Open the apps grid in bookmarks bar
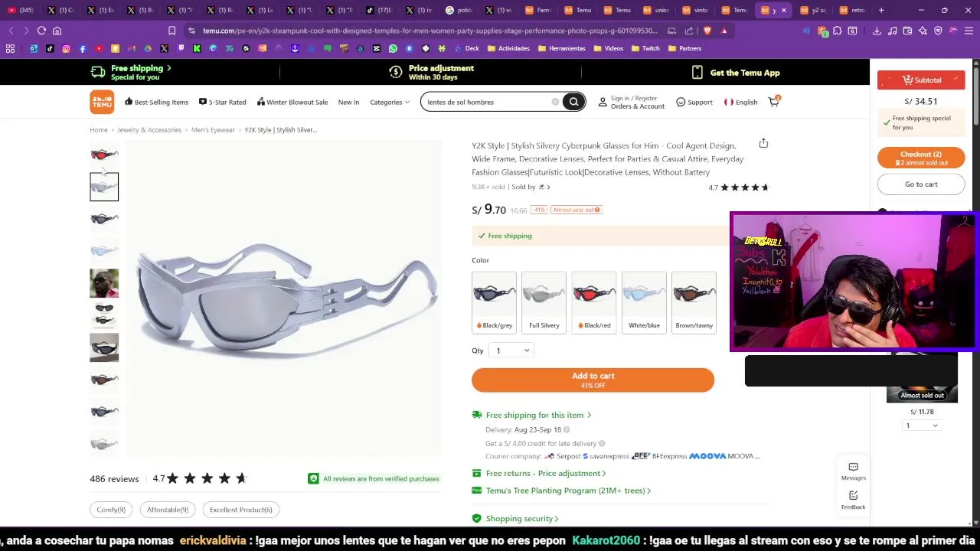The image size is (980, 551). 10,48
